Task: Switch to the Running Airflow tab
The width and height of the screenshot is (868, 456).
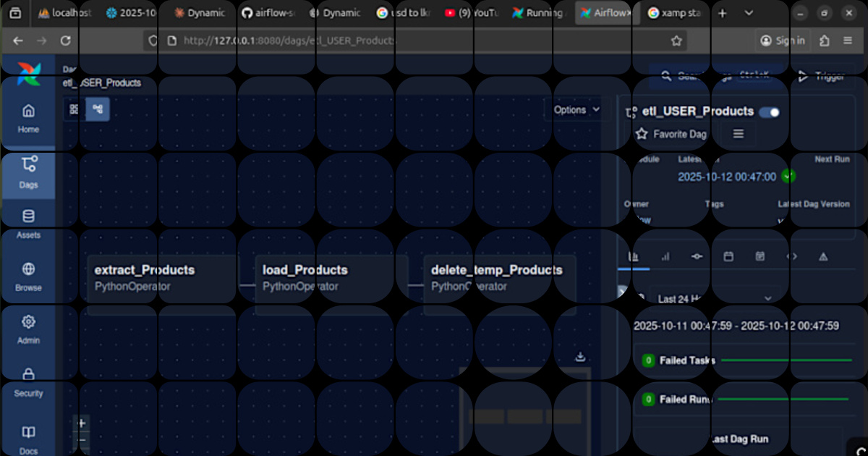Action: (x=540, y=13)
